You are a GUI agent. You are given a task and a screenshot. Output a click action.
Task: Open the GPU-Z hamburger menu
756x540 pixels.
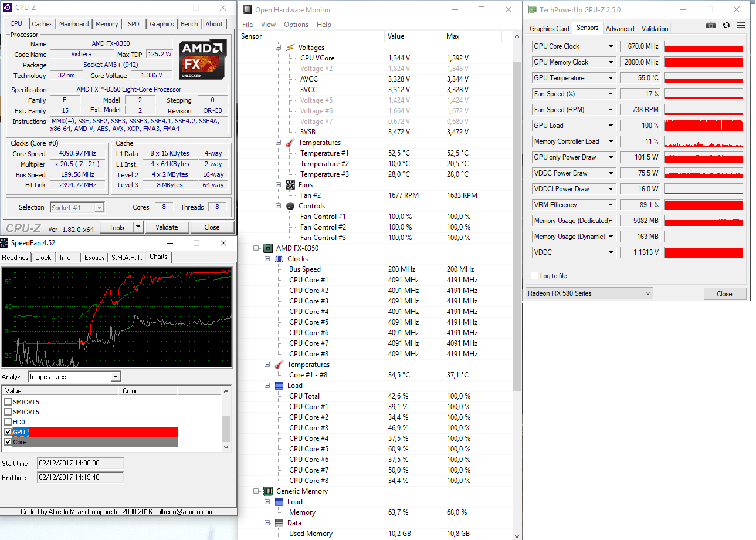point(741,26)
